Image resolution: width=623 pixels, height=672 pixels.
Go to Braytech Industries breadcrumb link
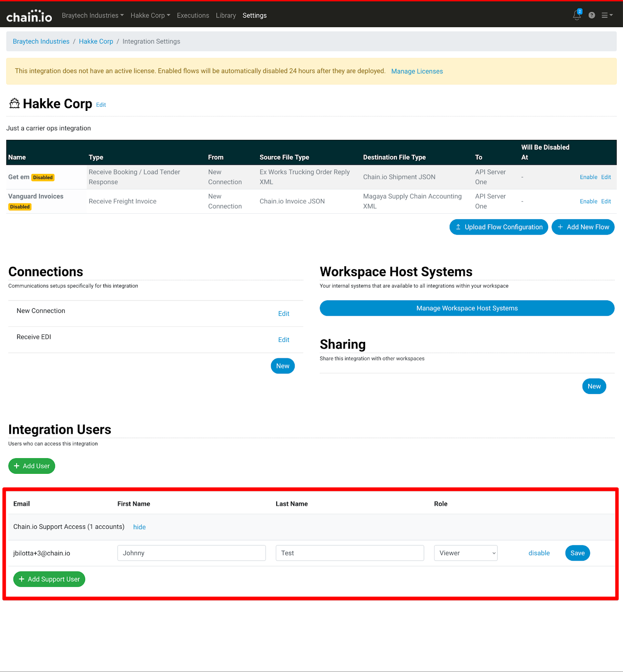41,41
